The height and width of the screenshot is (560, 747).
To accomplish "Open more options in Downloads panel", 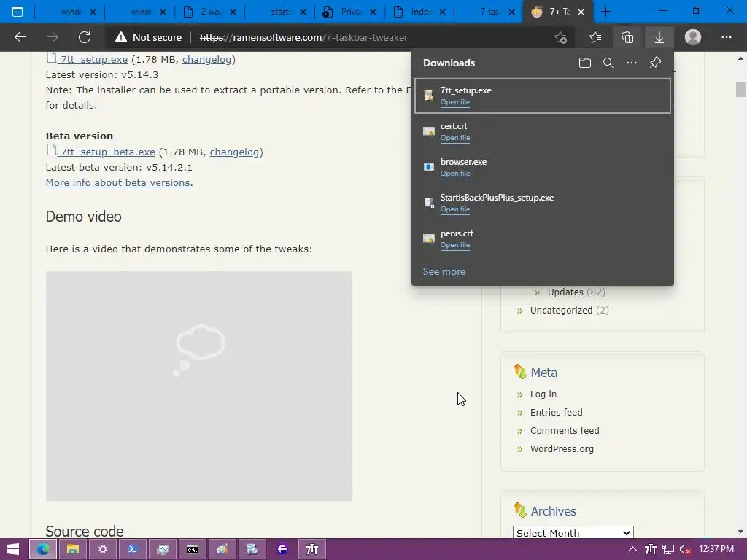I will tap(631, 63).
